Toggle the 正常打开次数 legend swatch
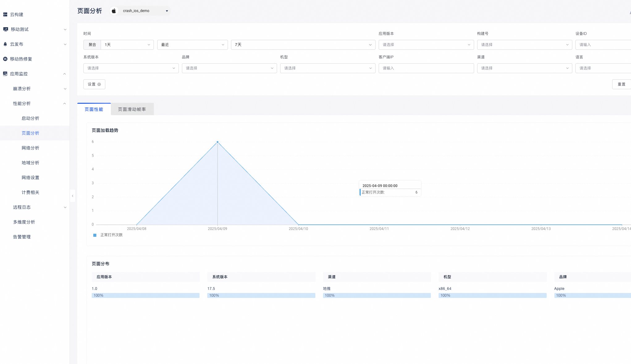The image size is (631, 364). [95, 235]
